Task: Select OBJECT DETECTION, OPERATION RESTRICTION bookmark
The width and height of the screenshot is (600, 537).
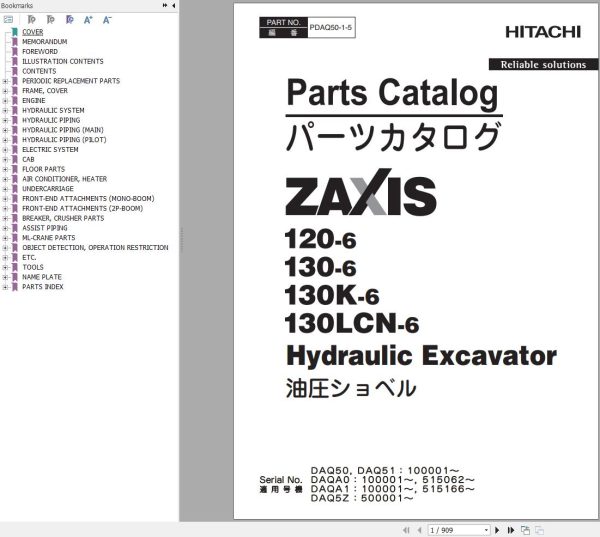Action: point(95,248)
